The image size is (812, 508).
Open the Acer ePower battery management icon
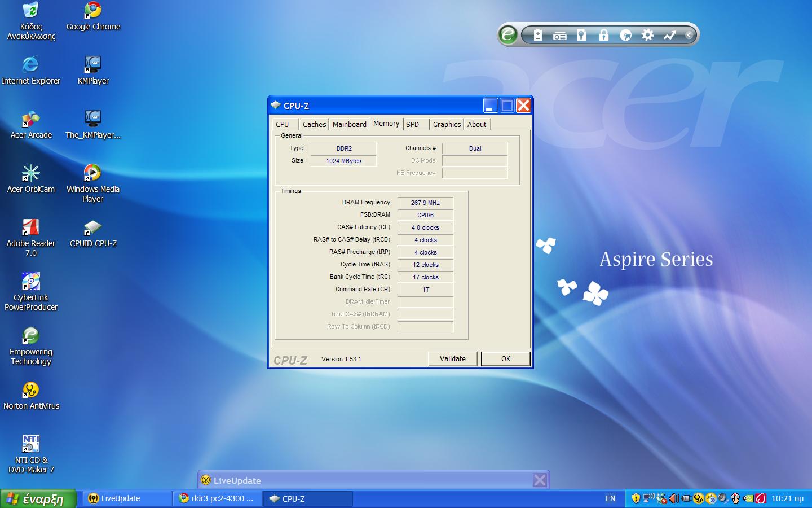(537, 35)
